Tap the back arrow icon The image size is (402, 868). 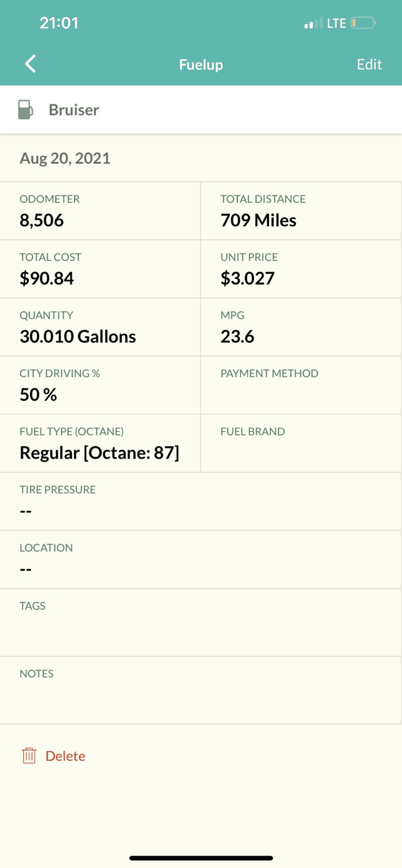pyautogui.click(x=30, y=64)
